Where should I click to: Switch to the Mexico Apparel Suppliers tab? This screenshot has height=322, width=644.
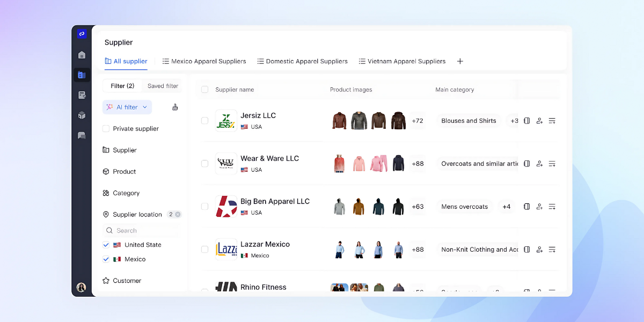(x=204, y=61)
